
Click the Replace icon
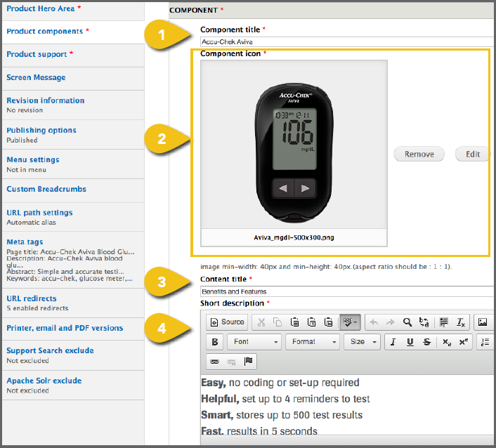[x=424, y=322]
